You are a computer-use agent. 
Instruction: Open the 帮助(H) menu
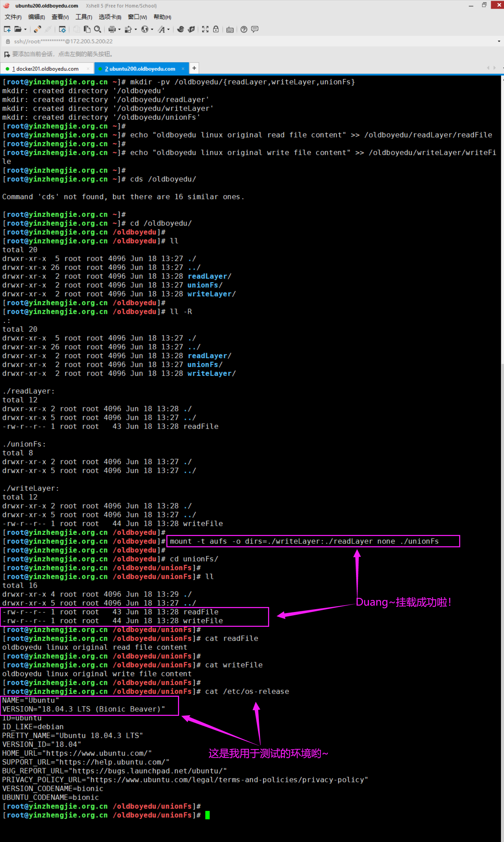pos(162,17)
